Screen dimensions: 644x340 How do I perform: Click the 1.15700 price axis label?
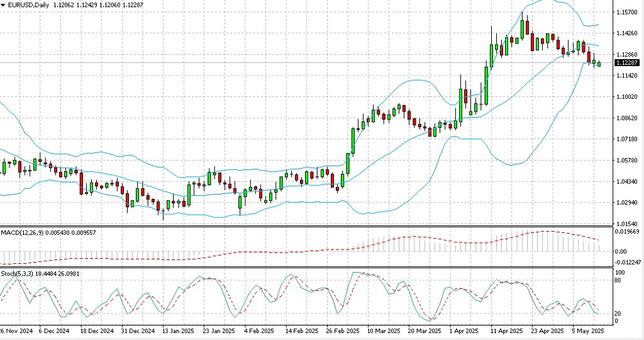627,13
